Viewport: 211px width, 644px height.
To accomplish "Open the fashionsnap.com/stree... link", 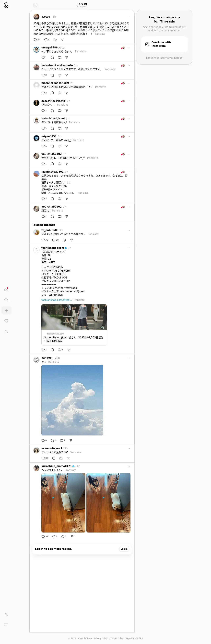I will point(57,300).
